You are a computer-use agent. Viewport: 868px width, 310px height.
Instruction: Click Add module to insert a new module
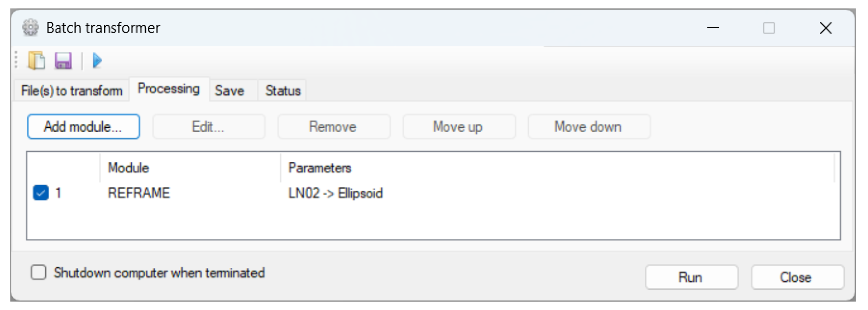point(83,127)
